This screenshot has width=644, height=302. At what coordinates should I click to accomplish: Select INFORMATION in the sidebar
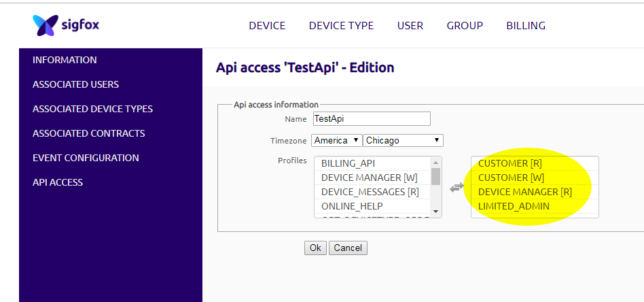click(65, 60)
